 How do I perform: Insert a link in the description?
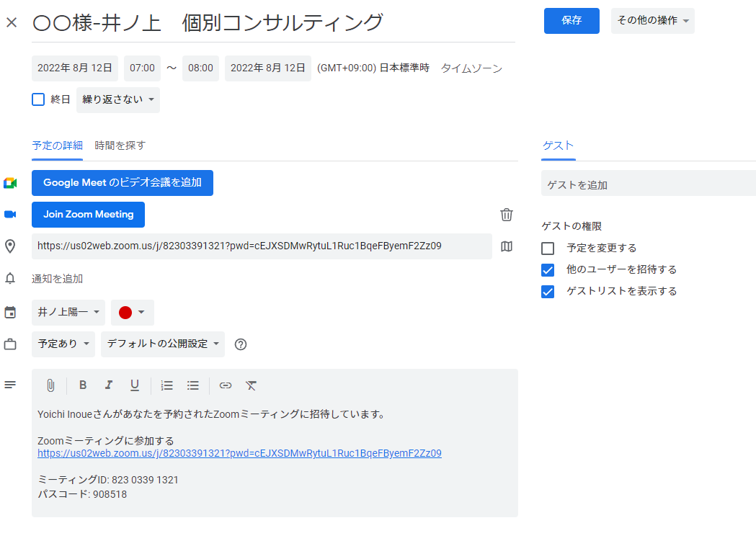coord(226,385)
